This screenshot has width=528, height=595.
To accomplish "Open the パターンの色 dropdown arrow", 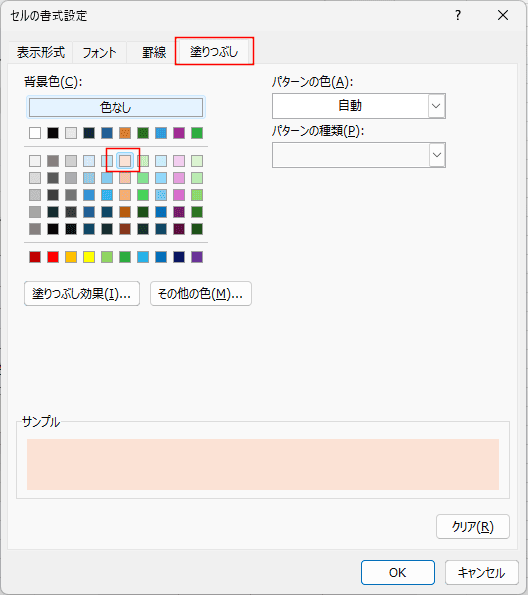I will (x=437, y=106).
